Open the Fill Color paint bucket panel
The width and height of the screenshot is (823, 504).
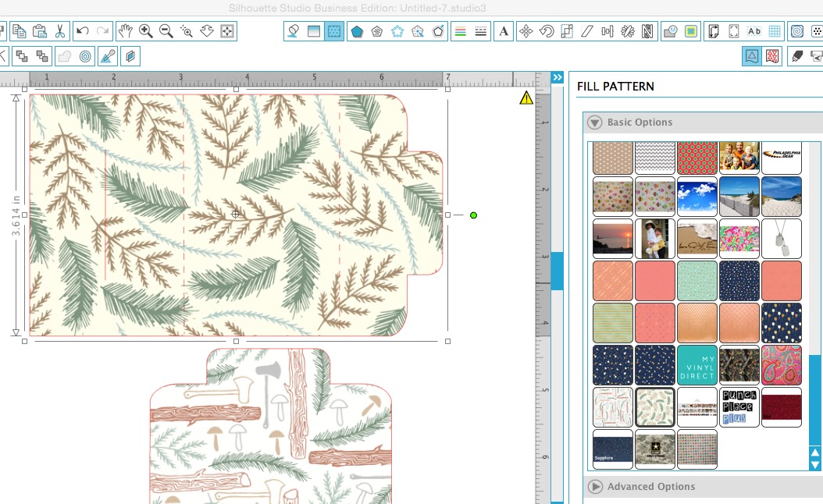pos(294,31)
